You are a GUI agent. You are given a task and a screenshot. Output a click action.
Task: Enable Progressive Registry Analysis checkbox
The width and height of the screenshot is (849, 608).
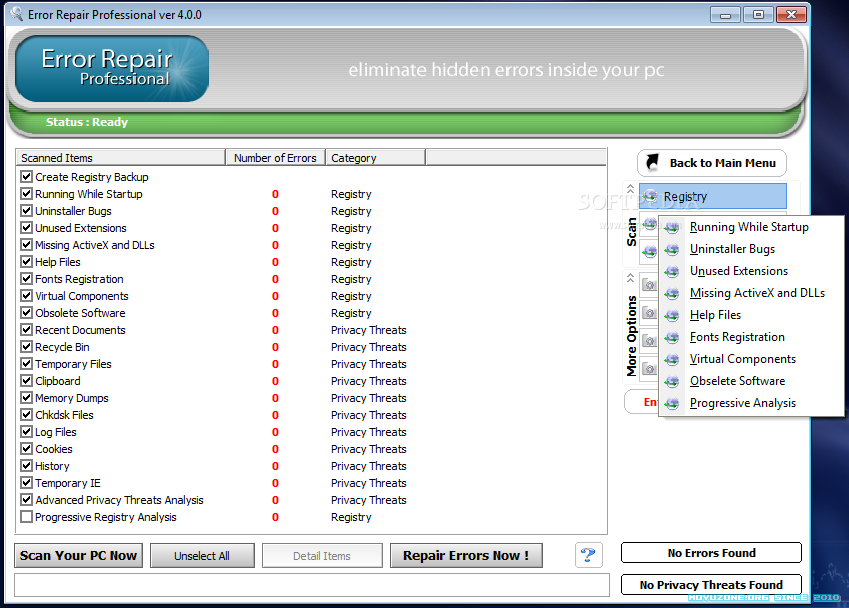[x=27, y=517]
